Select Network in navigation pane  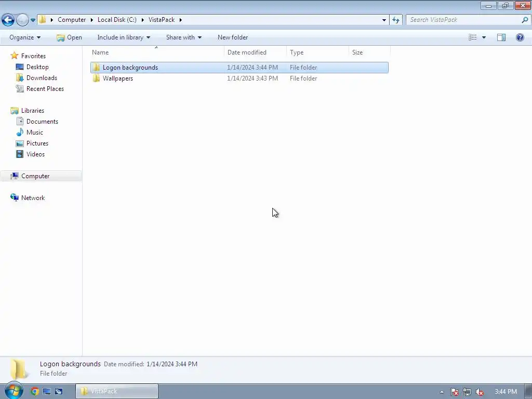[x=33, y=198]
